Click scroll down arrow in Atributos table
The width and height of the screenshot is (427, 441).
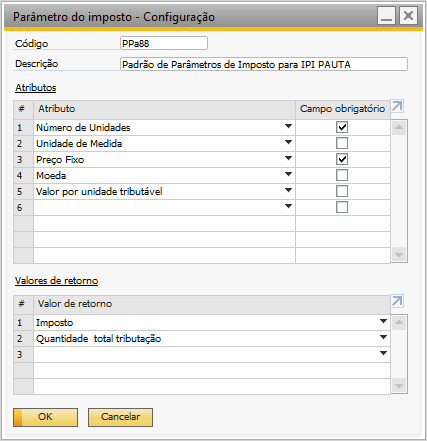point(399,255)
